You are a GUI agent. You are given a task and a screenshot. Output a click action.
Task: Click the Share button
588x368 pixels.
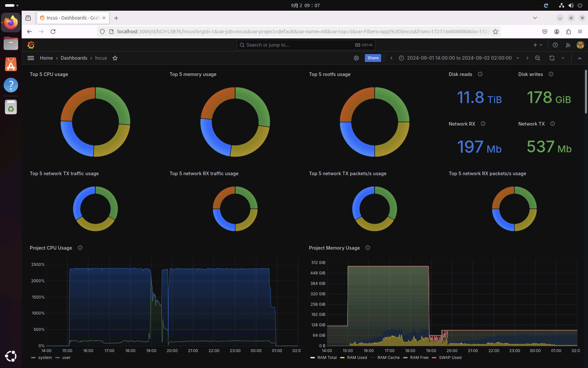[373, 58]
